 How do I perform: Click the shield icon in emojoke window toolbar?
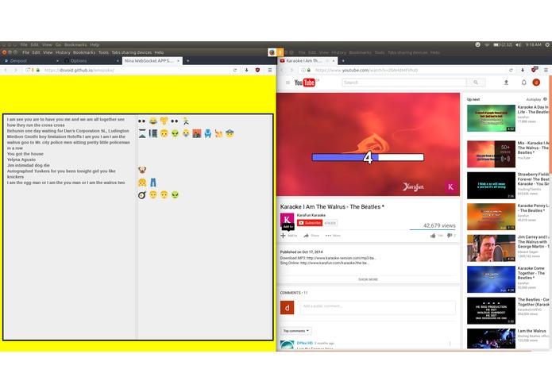(x=257, y=71)
